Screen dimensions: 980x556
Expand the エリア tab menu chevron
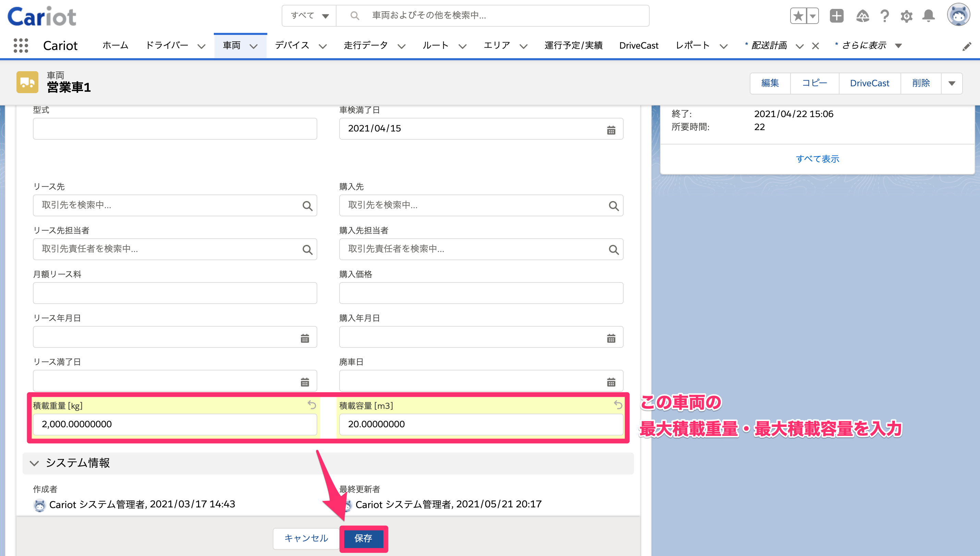[x=524, y=47]
